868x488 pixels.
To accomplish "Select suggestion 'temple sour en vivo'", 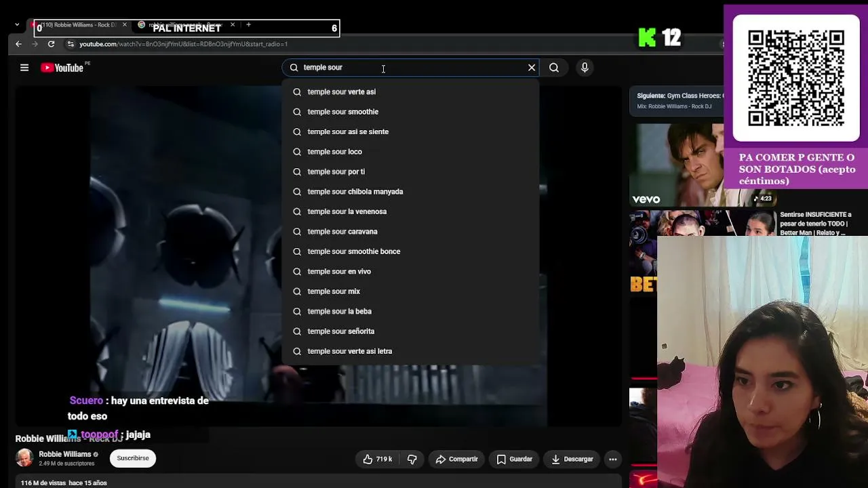I will [x=411, y=272].
